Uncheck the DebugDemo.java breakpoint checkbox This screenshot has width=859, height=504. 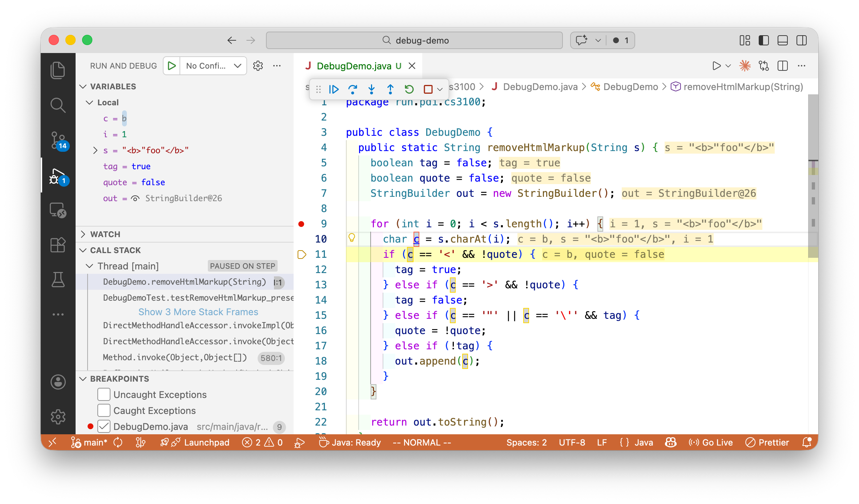pyautogui.click(x=104, y=426)
